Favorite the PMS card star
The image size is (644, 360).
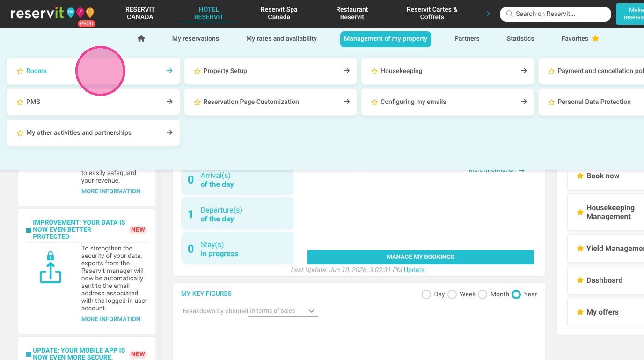coord(20,102)
